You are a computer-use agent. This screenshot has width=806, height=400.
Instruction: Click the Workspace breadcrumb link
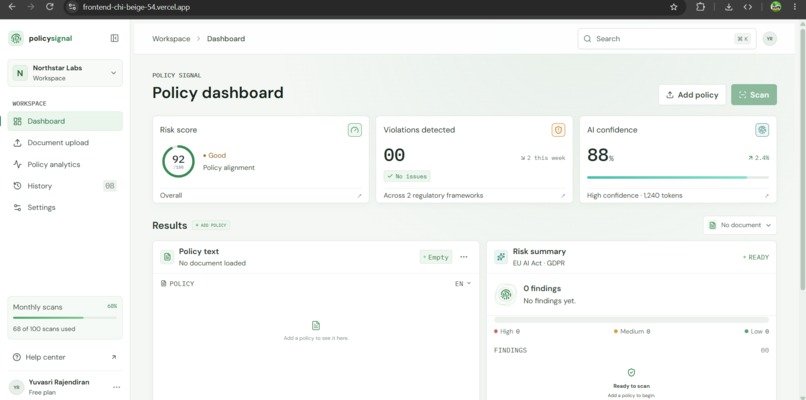(171, 39)
